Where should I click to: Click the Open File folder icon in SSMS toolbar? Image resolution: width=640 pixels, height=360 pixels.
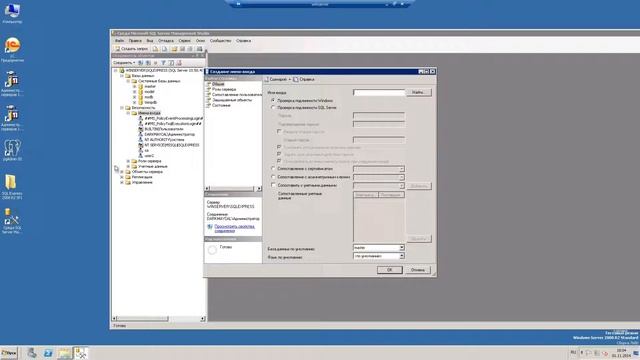[174, 49]
